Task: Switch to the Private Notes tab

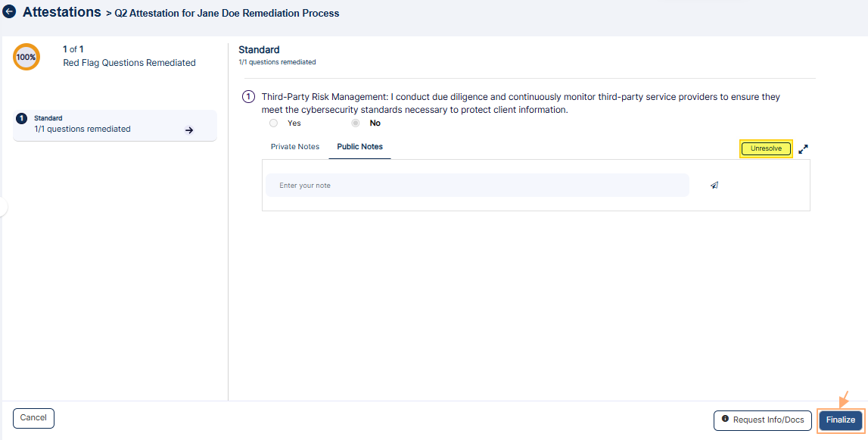Action: coord(295,147)
